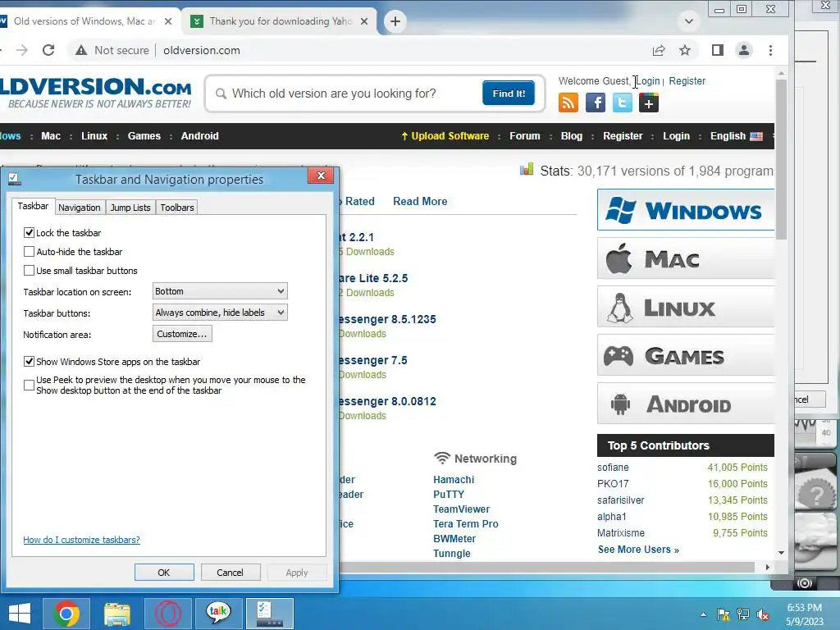
Task: Click the Not secure warning icon
Action: 81,50
